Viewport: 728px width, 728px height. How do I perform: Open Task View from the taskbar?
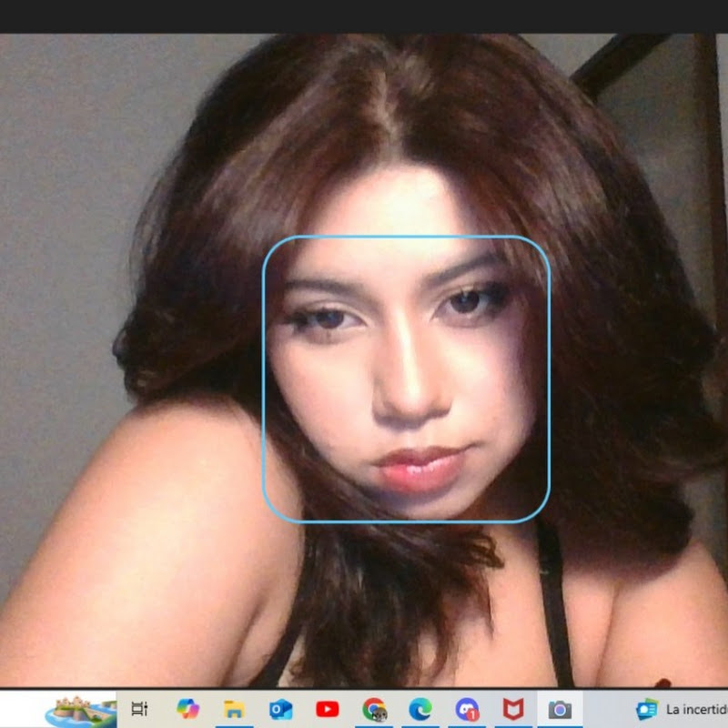(139, 709)
